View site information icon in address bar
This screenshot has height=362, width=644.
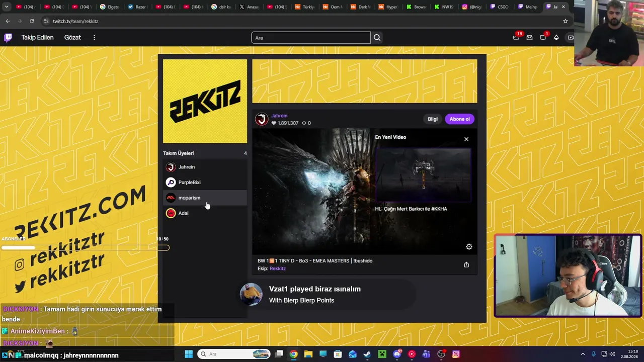pos(46,21)
